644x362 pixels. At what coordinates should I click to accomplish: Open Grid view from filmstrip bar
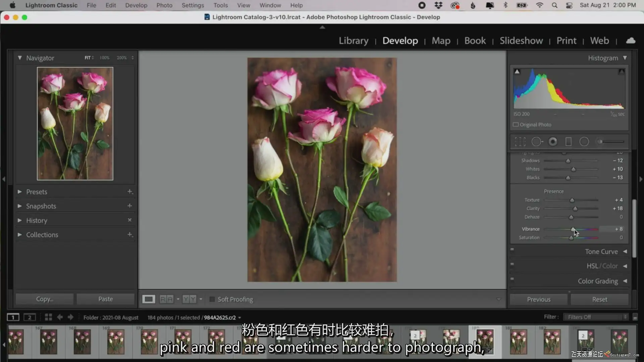point(48,317)
